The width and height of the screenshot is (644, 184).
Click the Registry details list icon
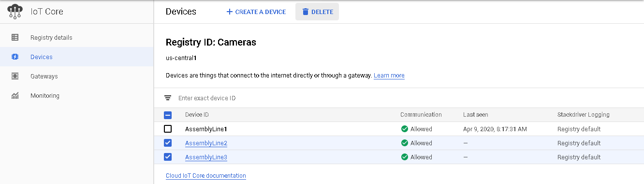click(15, 37)
